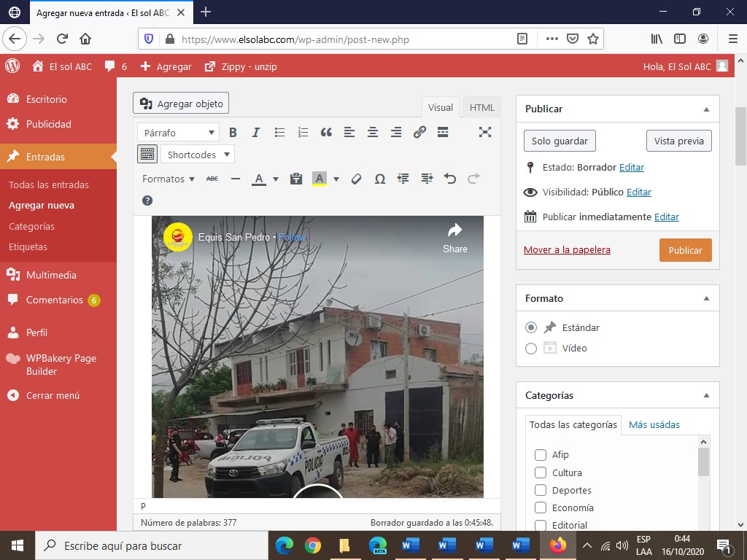Undo the last editor change
This screenshot has width=747, height=560.
[449, 179]
